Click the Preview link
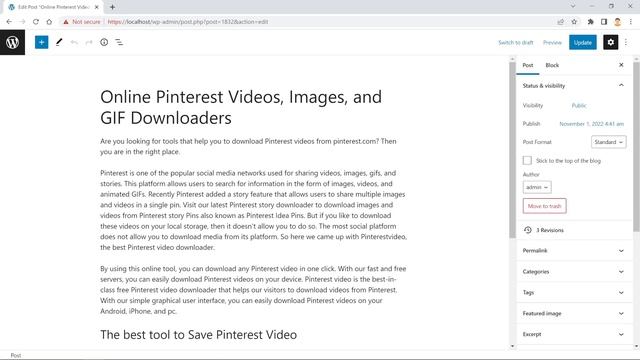 click(552, 42)
